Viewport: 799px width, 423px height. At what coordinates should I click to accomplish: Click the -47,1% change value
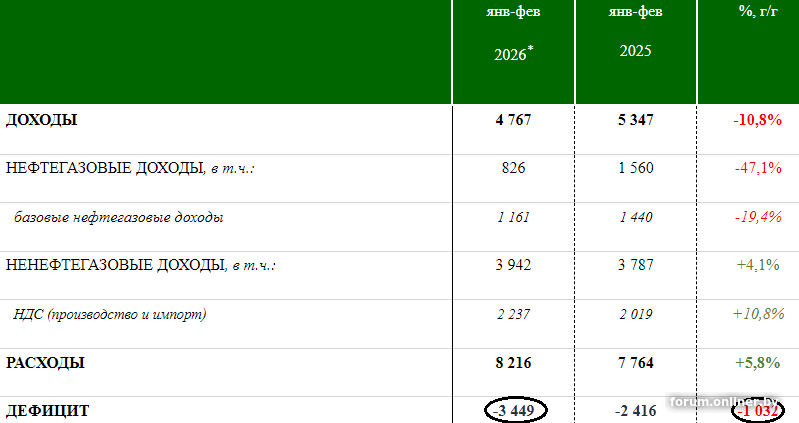click(x=757, y=168)
